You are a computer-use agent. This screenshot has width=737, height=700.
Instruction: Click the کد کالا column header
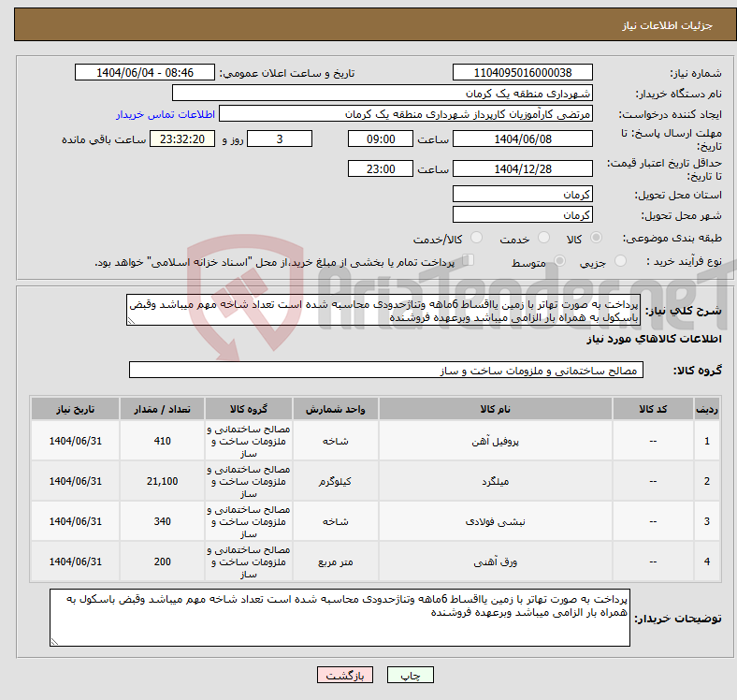(x=653, y=409)
